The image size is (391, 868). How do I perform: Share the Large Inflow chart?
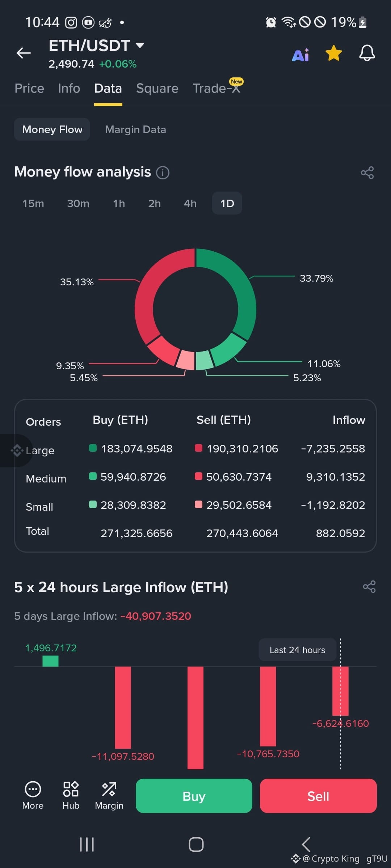click(x=369, y=587)
